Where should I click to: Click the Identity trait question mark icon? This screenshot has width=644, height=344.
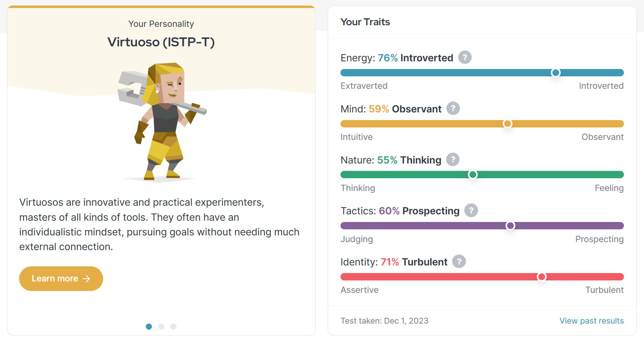click(x=459, y=262)
